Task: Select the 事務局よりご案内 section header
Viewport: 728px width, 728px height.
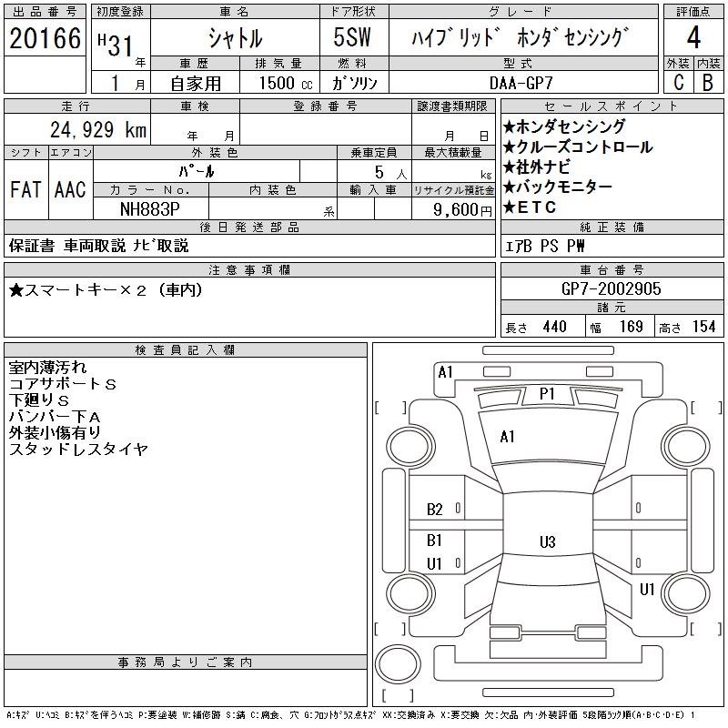Action: pos(186,662)
